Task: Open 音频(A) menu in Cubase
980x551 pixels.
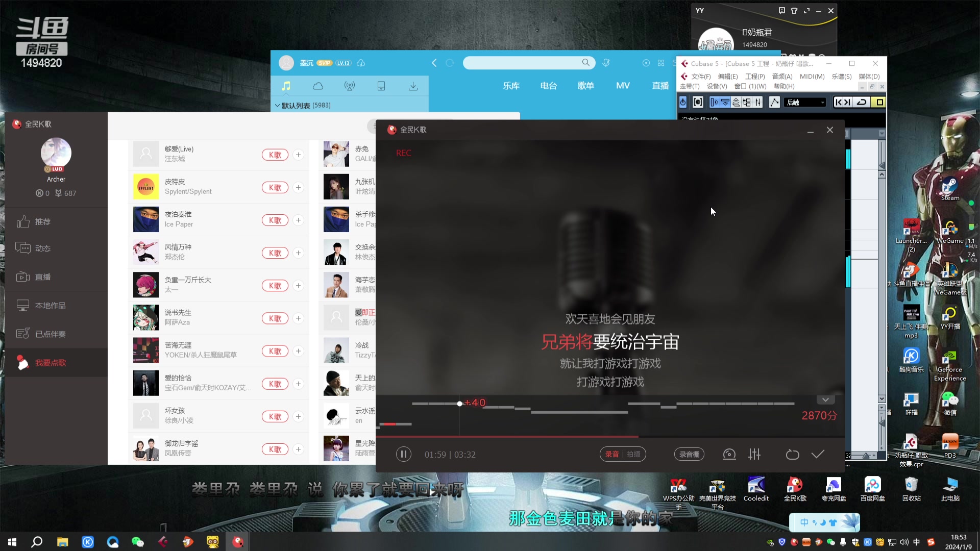Action: [x=782, y=77]
